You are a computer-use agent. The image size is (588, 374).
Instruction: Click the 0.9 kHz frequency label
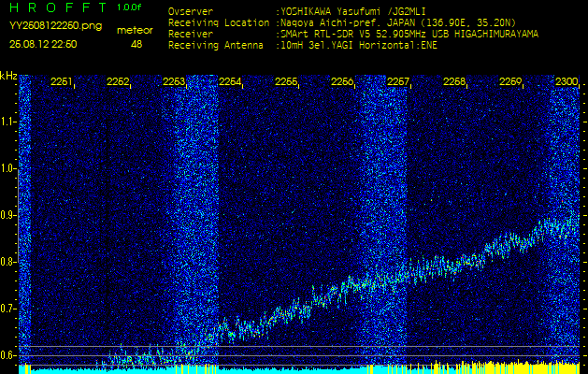click(x=8, y=215)
